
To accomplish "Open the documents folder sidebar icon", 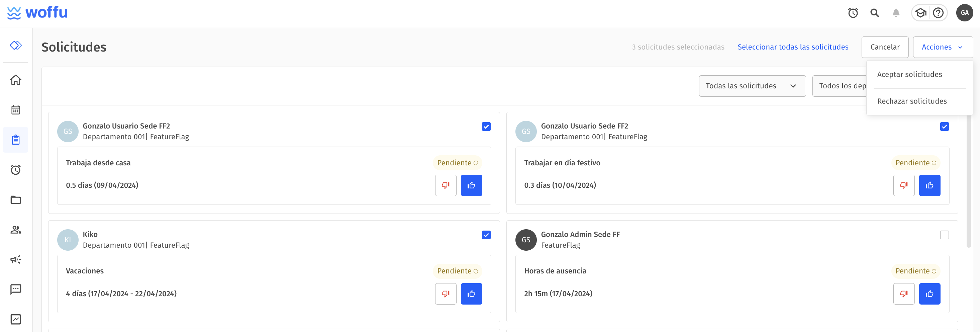I will pyautogui.click(x=16, y=199).
